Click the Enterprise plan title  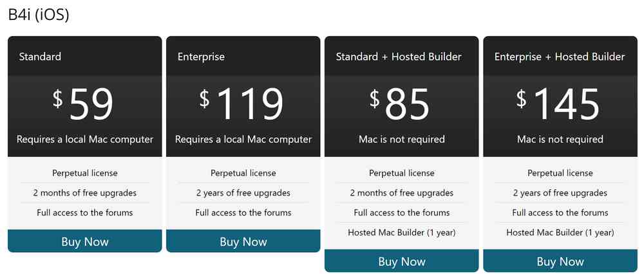pyautogui.click(x=201, y=57)
